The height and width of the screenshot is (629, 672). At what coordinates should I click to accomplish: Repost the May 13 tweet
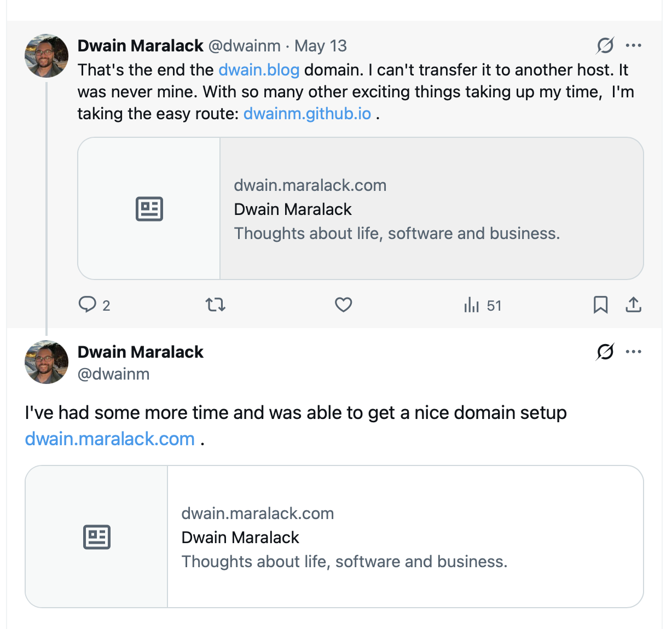215,304
